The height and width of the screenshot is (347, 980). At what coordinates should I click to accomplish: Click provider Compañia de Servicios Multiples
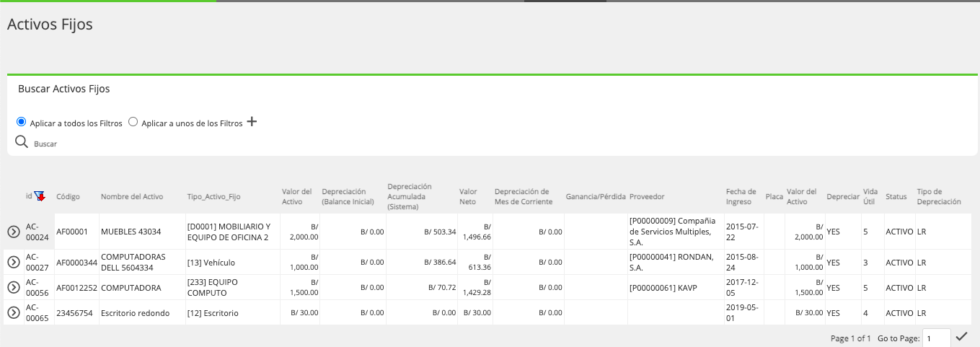[676, 232]
